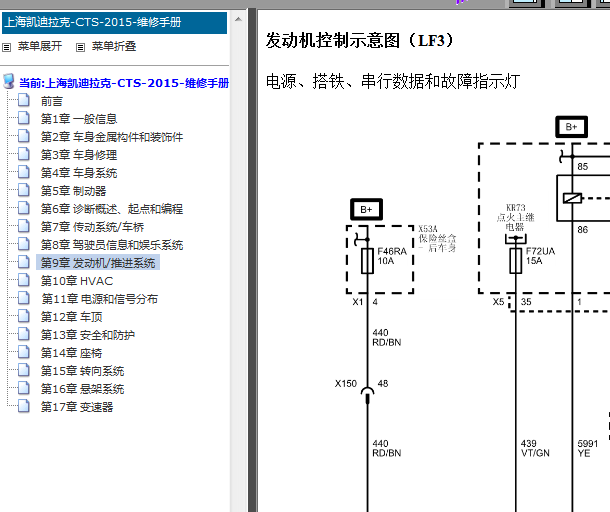The width and height of the screenshot is (610, 512).
Task: Click the page icon next to 第17章 变速器
Action: 24,406
